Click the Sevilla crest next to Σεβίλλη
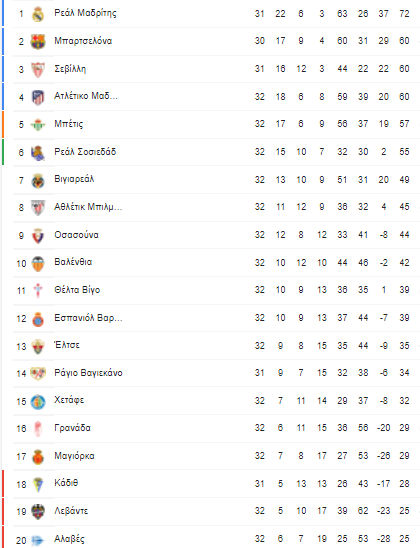 (x=38, y=69)
